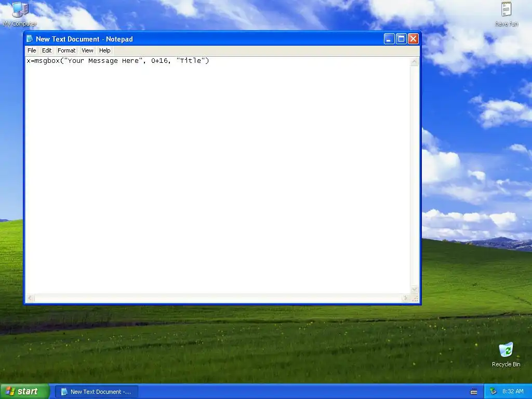Click the window resize grip corner

(x=415, y=298)
